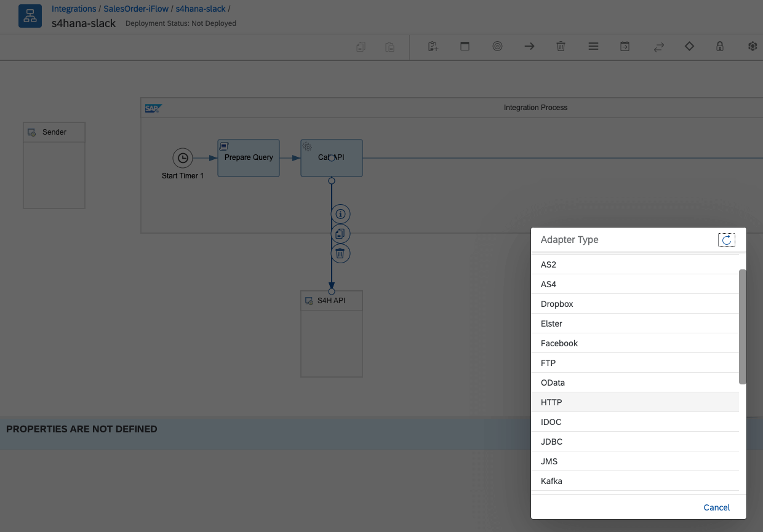This screenshot has width=763, height=532.
Task: Select the Start Timer 1 clock event
Action: pos(183,158)
